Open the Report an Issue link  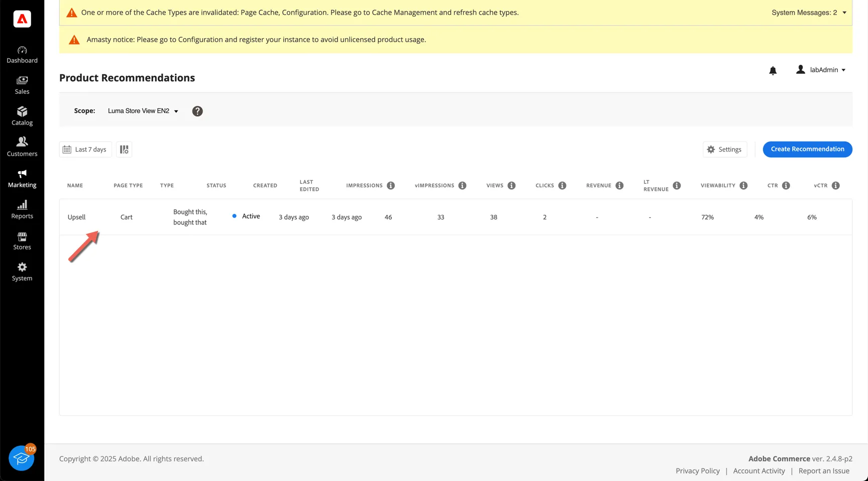(x=824, y=471)
